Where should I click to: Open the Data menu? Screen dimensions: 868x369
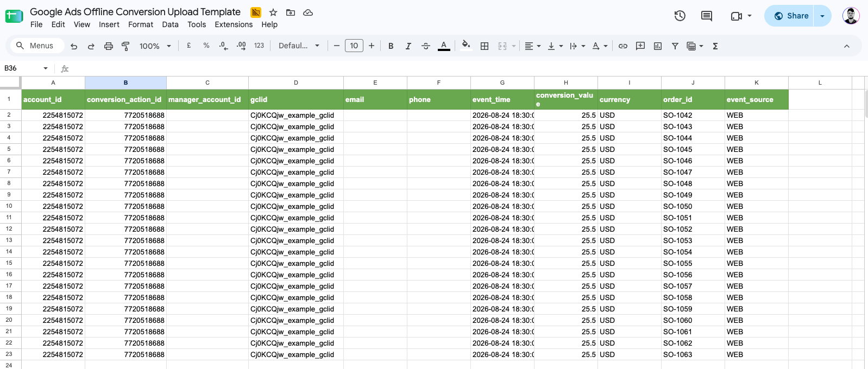click(170, 24)
